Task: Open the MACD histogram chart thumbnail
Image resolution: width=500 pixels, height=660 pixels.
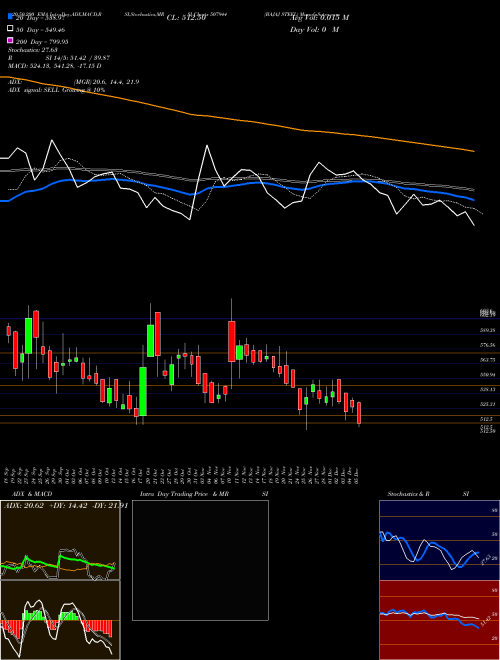Action: (60, 620)
